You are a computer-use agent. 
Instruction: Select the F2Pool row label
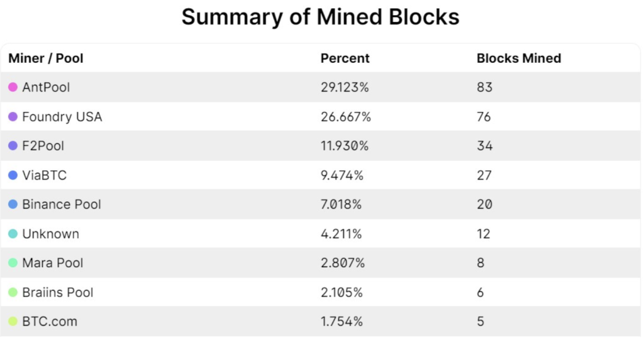tap(43, 146)
